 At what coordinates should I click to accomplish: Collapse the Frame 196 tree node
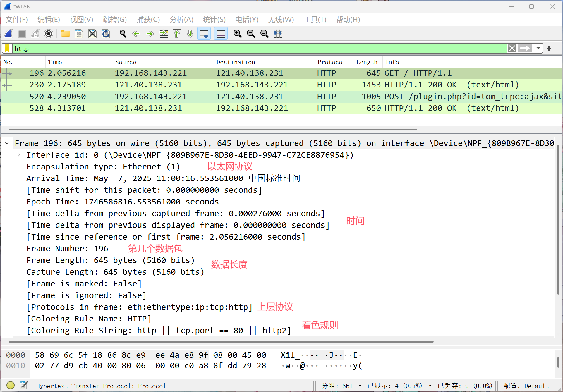pyautogui.click(x=7, y=143)
